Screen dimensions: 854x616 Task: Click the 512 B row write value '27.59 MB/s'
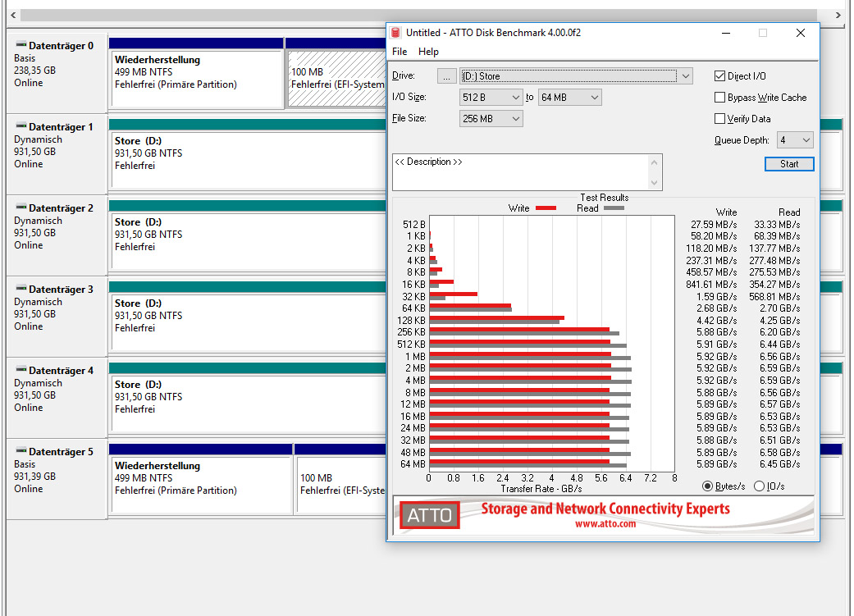click(714, 225)
